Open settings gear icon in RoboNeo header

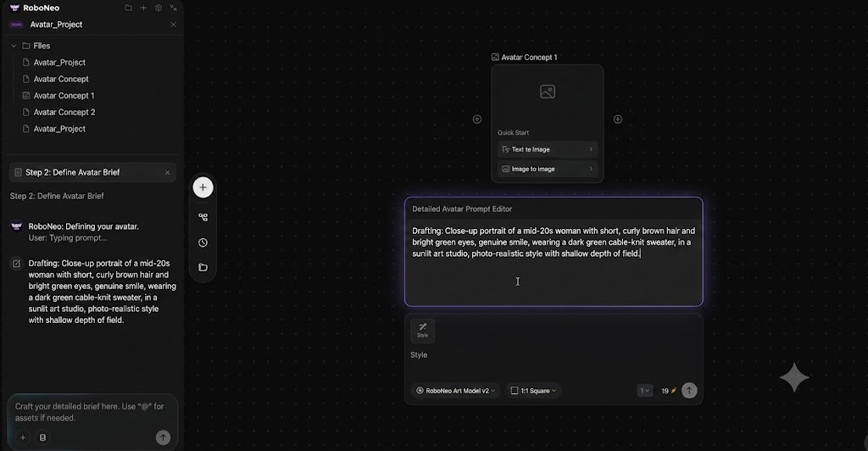[159, 8]
